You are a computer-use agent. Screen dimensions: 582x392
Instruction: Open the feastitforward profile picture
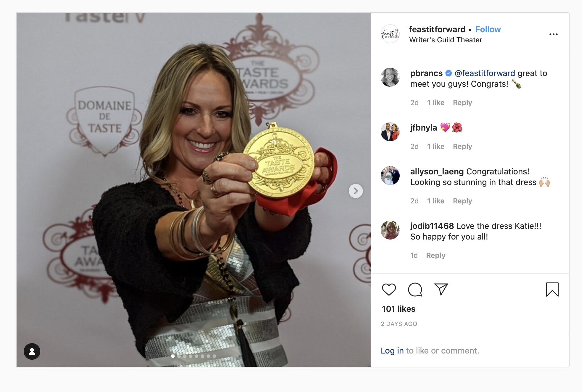point(390,34)
